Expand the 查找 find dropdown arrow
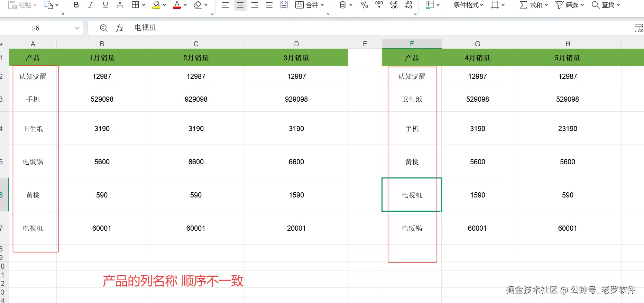The height and width of the screenshot is (303, 644). 618,5
